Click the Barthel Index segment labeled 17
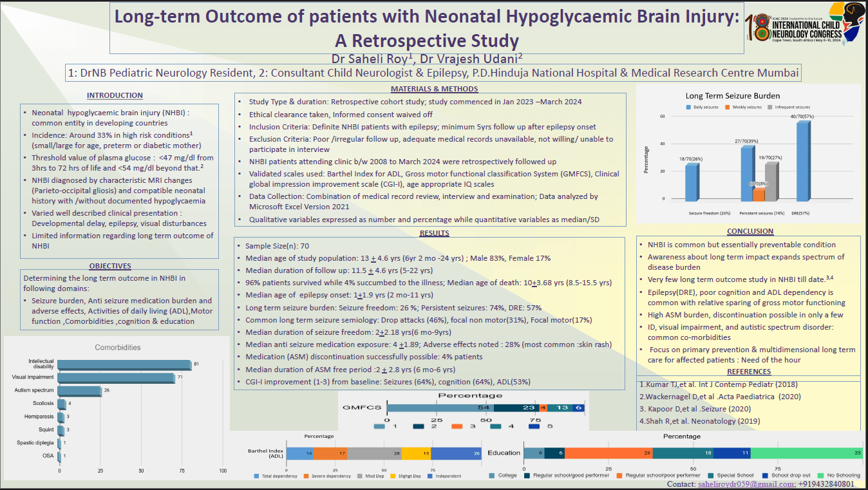The width and height of the screenshot is (868, 490). click(330, 453)
